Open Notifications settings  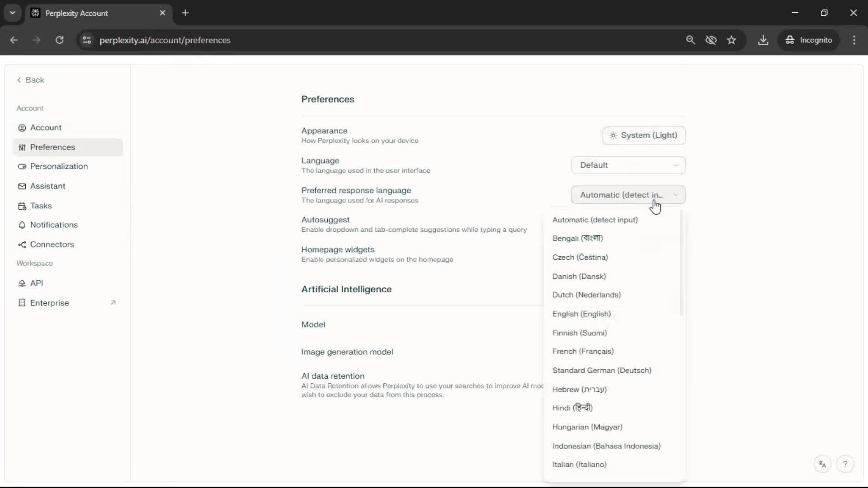click(x=54, y=225)
